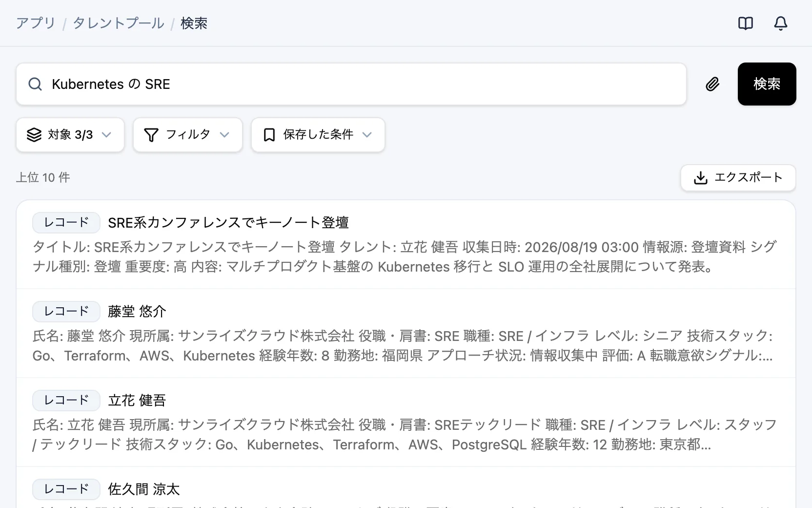Navigate to タレントプール breadcrumb

(119, 23)
